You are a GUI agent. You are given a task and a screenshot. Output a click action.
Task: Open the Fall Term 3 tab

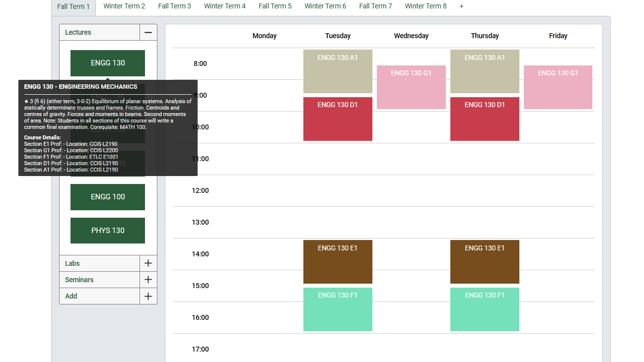pyautogui.click(x=174, y=6)
